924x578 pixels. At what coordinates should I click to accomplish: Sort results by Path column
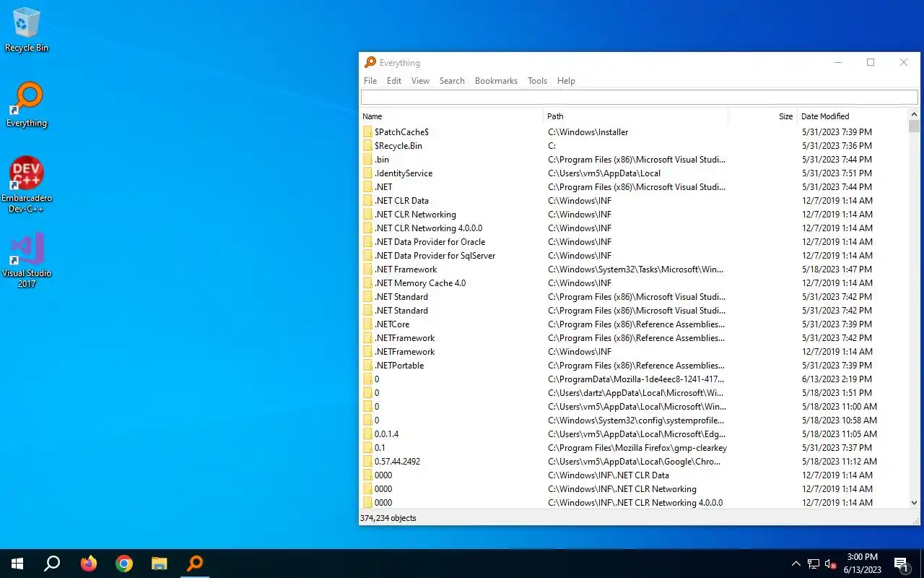(636, 116)
